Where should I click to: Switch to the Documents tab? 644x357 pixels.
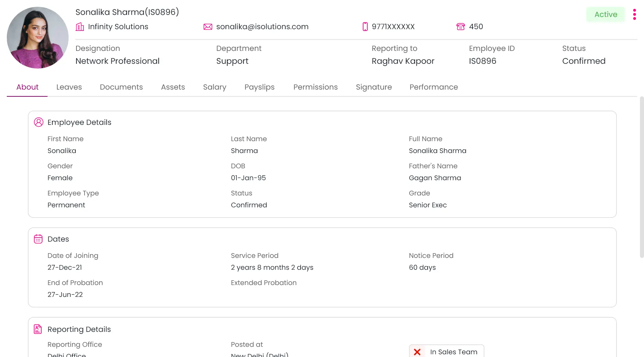tap(121, 87)
